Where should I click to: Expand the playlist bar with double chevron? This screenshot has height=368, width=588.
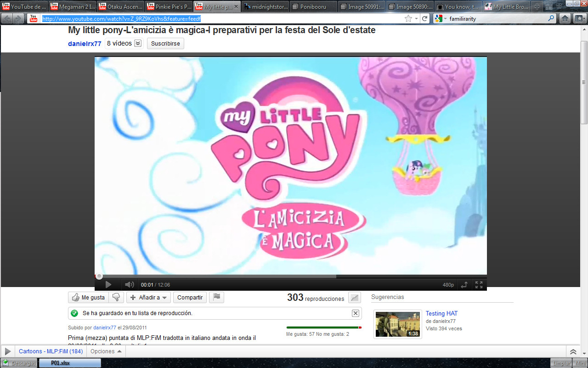573,352
